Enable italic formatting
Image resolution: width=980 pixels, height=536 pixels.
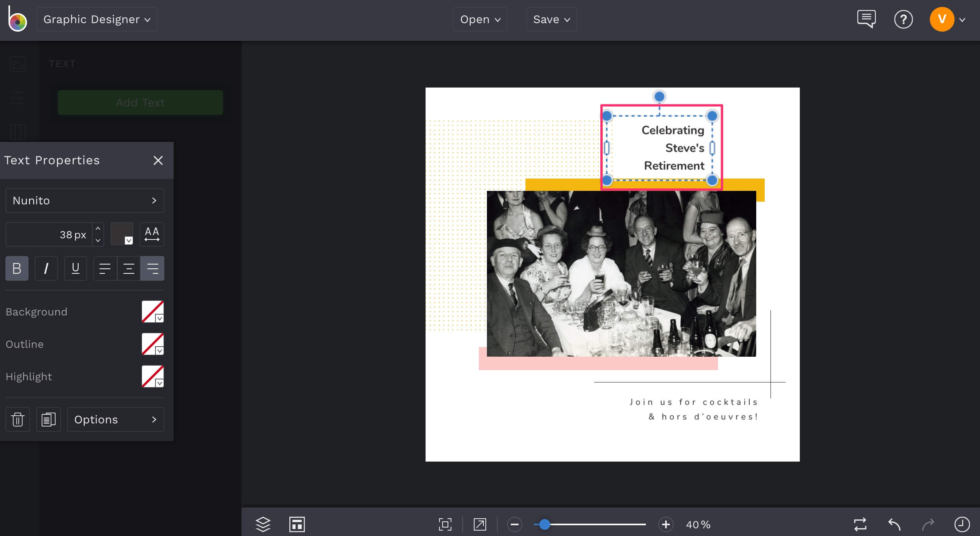(46, 268)
